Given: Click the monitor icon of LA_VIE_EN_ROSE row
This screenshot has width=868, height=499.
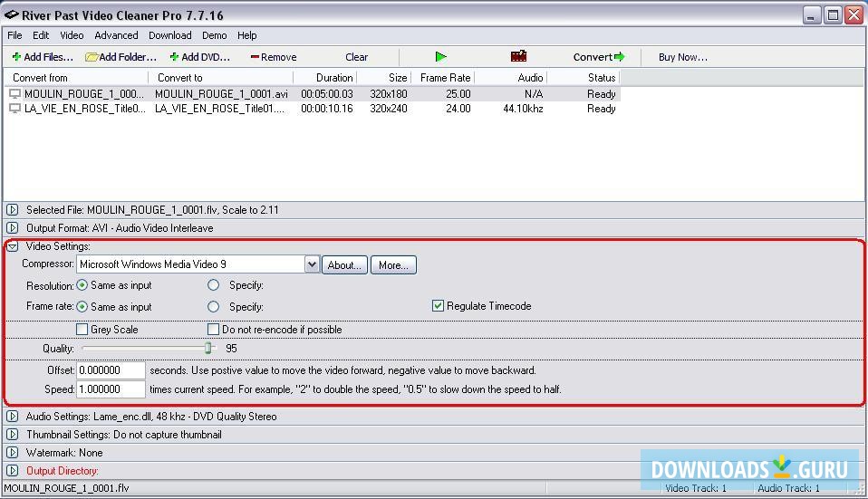Looking at the screenshot, I should tap(14, 109).
